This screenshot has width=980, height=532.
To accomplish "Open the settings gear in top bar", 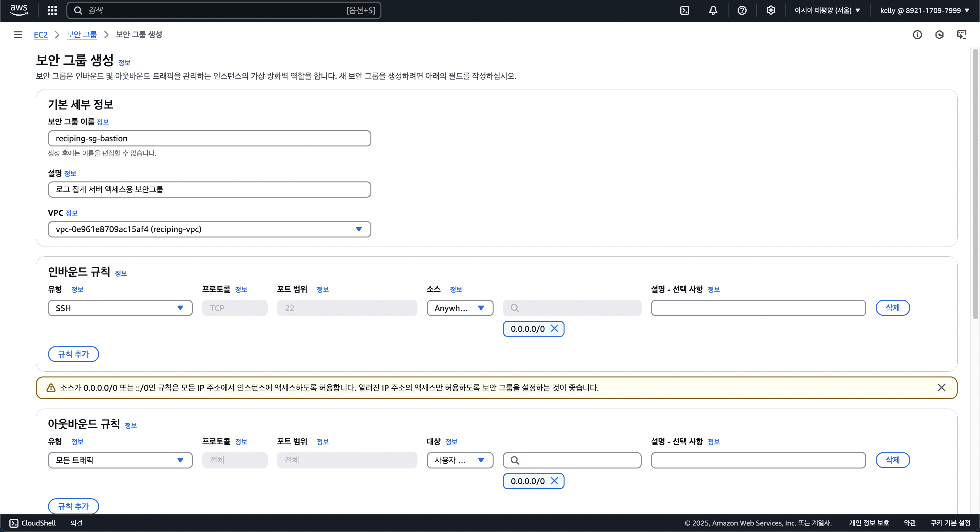I will pyautogui.click(x=771, y=10).
